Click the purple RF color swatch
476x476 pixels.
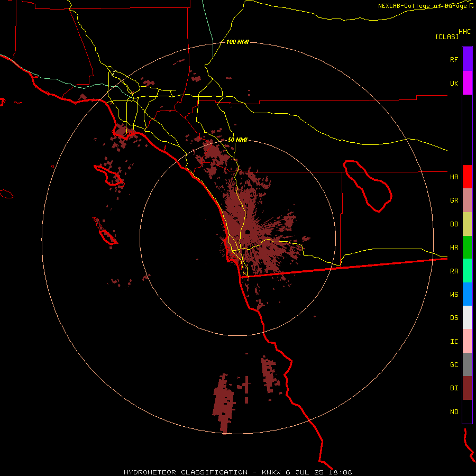click(x=467, y=59)
